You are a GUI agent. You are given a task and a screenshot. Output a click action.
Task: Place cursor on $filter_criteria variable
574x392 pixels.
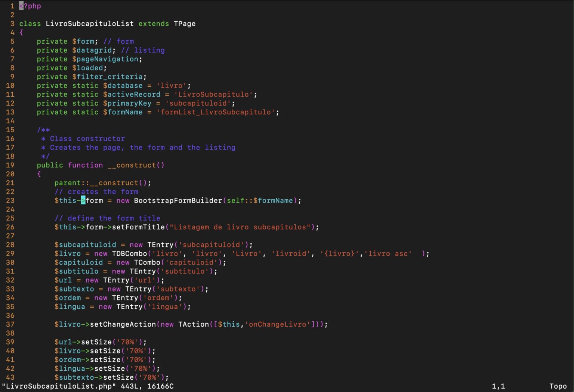point(107,77)
